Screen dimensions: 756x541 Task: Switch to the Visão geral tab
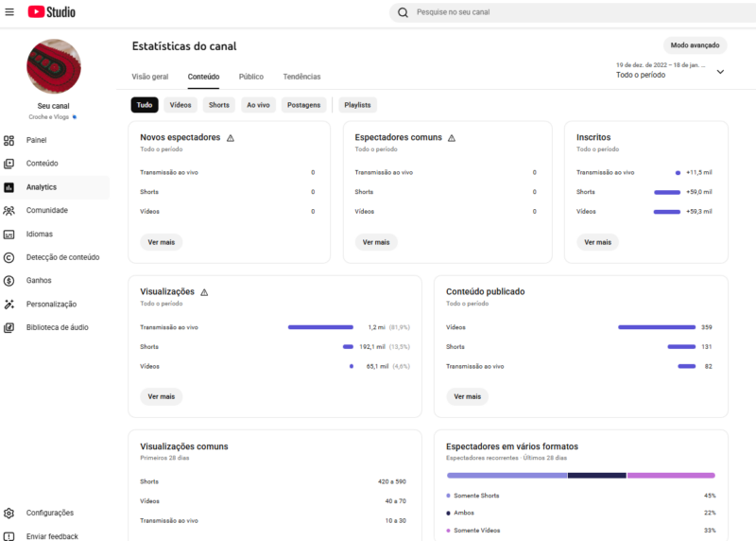pyautogui.click(x=149, y=77)
